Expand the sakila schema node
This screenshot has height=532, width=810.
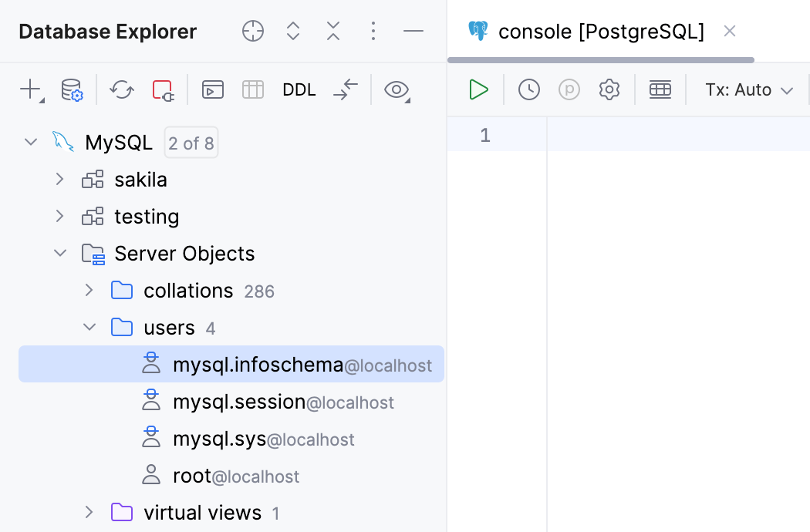[x=59, y=179]
